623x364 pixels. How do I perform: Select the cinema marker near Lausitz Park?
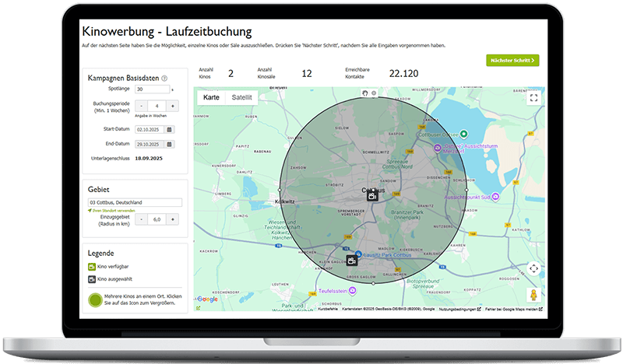point(352,261)
